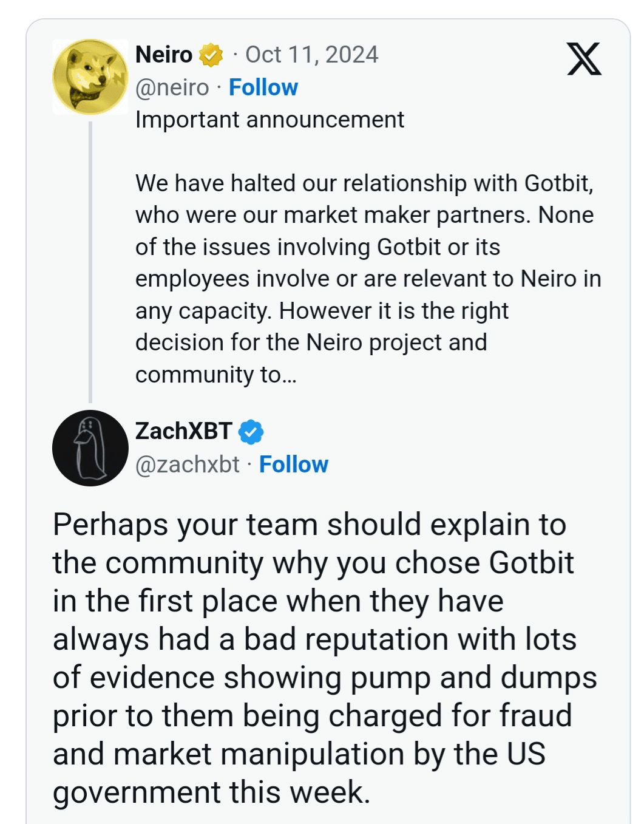
Task: Open the Neiro display name
Action: 164,55
